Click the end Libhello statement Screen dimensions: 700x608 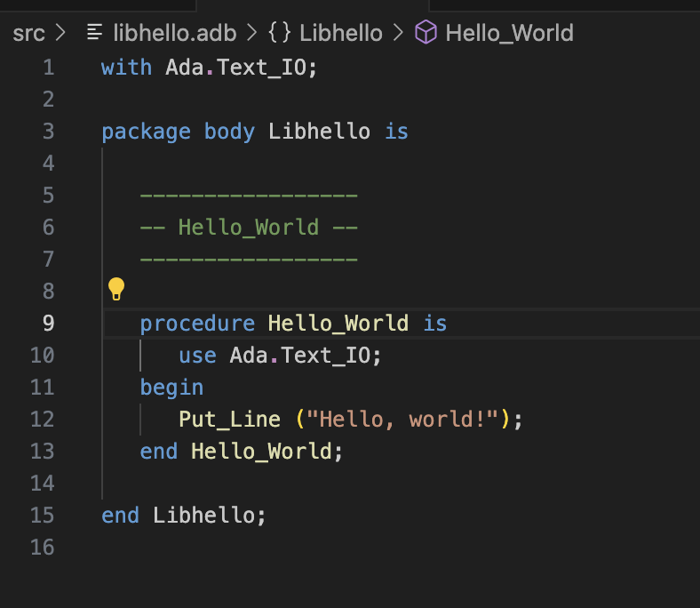click(183, 516)
